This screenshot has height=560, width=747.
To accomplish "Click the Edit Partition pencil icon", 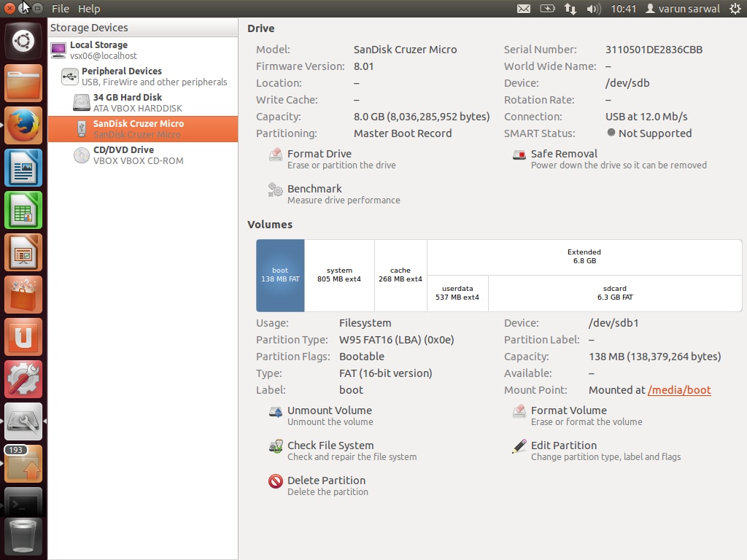I will point(519,446).
